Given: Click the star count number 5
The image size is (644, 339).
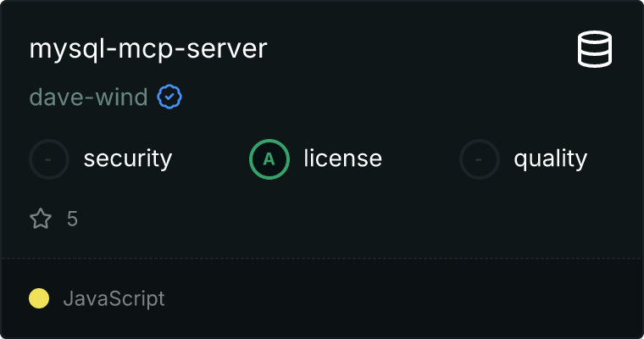Looking at the screenshot, I should tap(72, 220).
